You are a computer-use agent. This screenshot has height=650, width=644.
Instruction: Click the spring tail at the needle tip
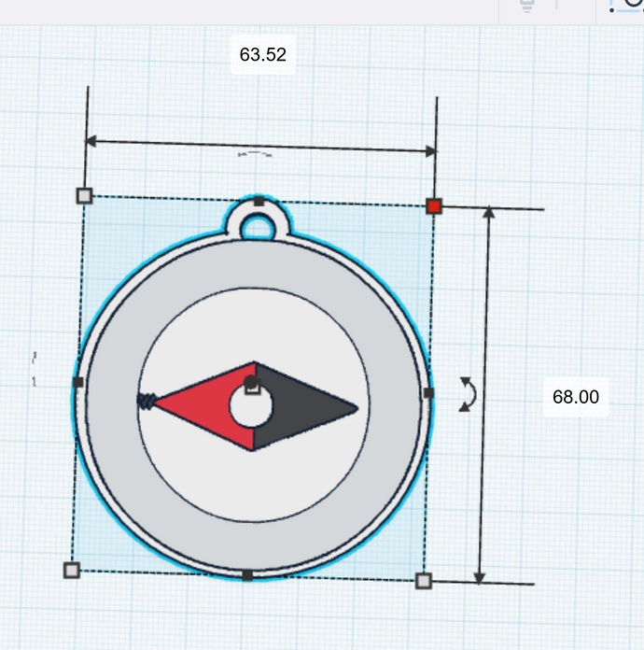coord(146,402)
